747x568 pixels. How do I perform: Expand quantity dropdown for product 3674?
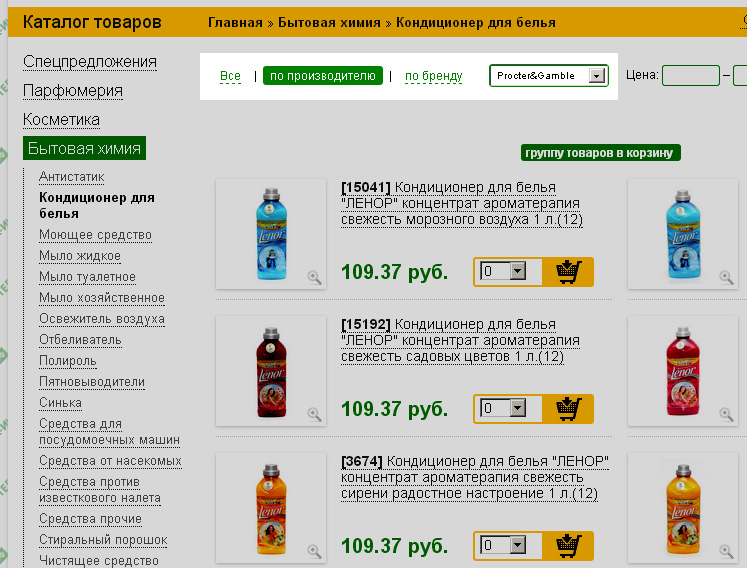pos(518,545)
